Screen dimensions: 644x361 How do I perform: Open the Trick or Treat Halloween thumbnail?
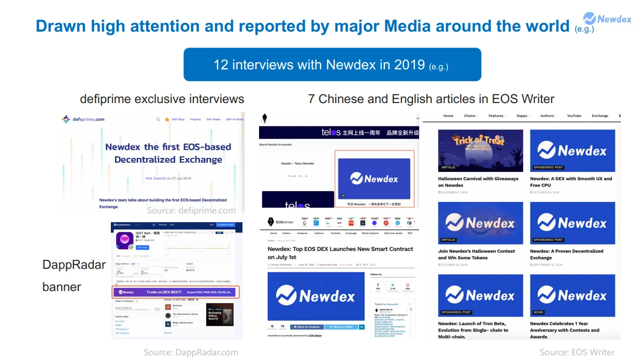coord(480,150)
